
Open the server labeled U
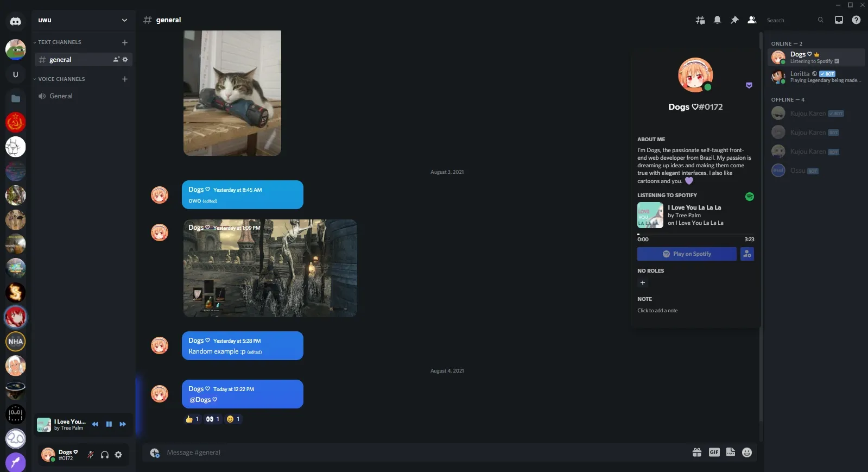(15, 74)
